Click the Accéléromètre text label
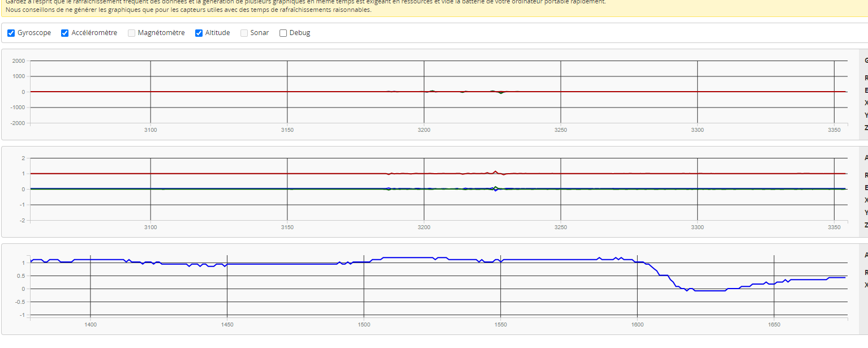The image size is (868, 348). pyautogui.click(x=94, y=33)
